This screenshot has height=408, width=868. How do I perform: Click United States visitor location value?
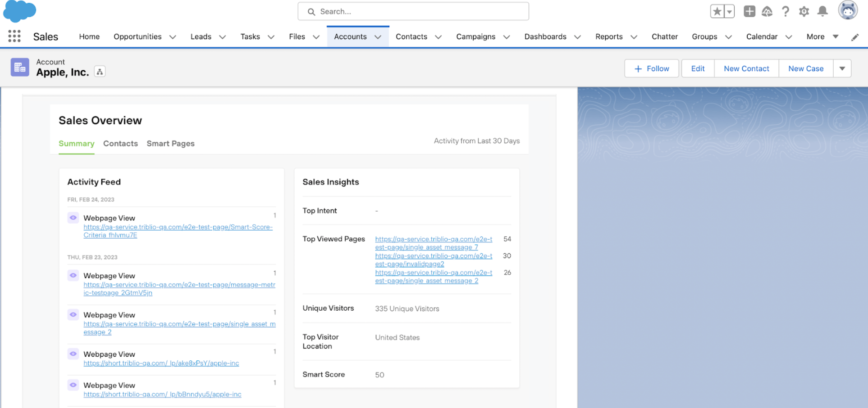[x=397, y=337]
